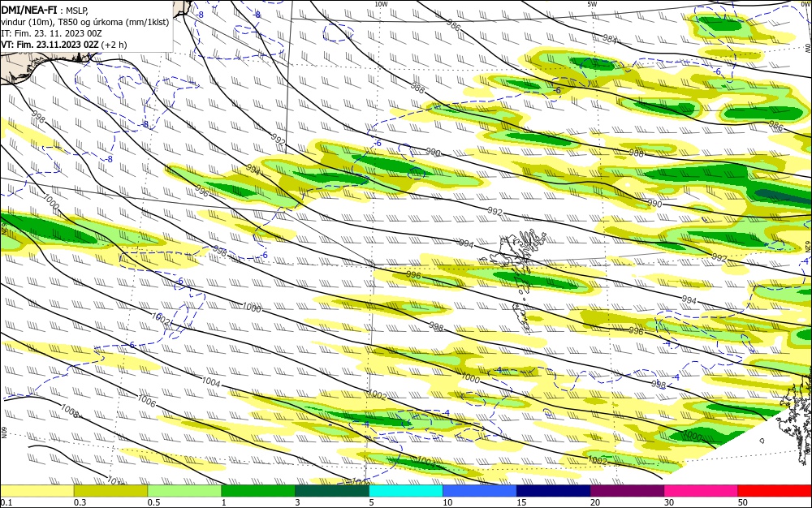Select the purple 20–30 legend swatch
Viewport: 812px width, 508px height.
coord(627,491)
